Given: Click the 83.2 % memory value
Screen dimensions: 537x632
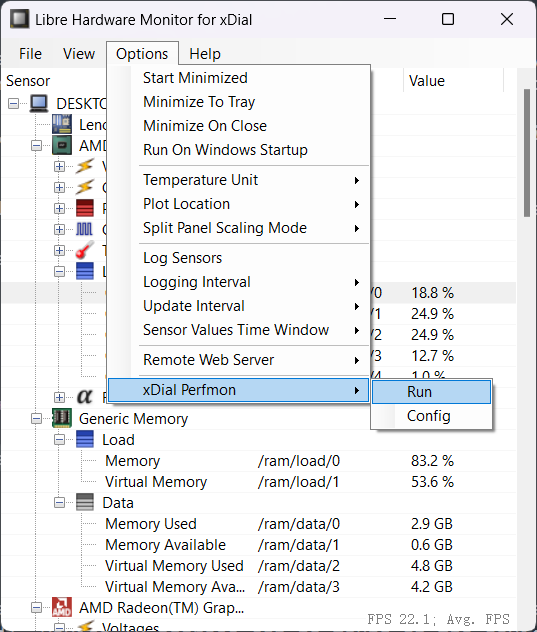Looking at the screenshot, I should [x=432, y=461].
